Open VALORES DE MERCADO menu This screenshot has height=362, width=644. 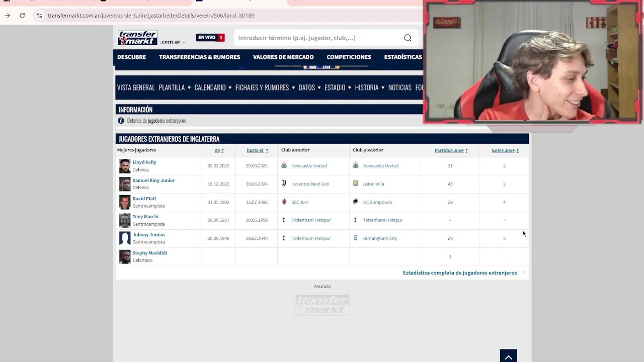click(283, 57)
